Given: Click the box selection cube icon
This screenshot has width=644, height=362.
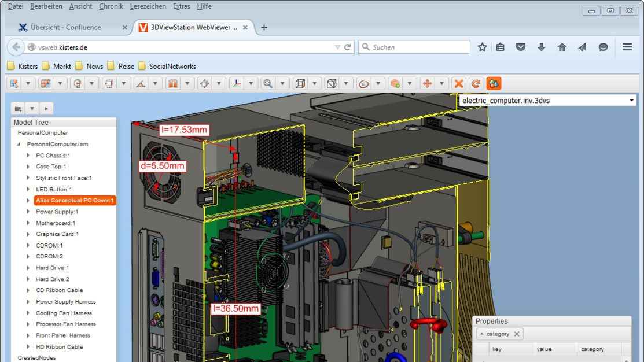Looking at the screenshot, I should (46, 84).
